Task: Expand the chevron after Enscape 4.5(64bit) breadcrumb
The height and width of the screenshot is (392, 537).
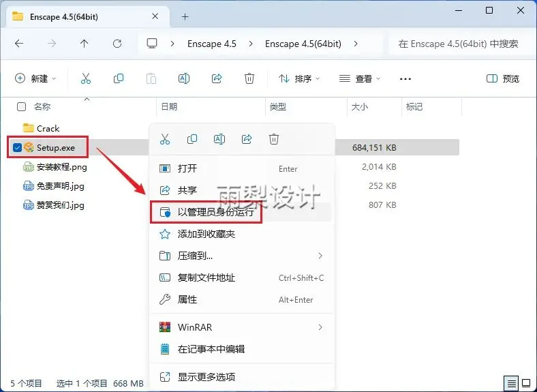Action: 356,44
